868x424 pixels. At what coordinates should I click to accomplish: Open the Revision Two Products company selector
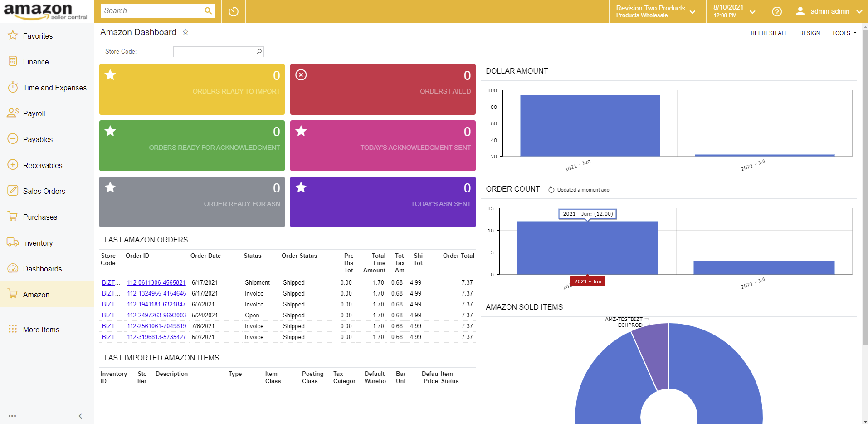[x=656, y=11]
